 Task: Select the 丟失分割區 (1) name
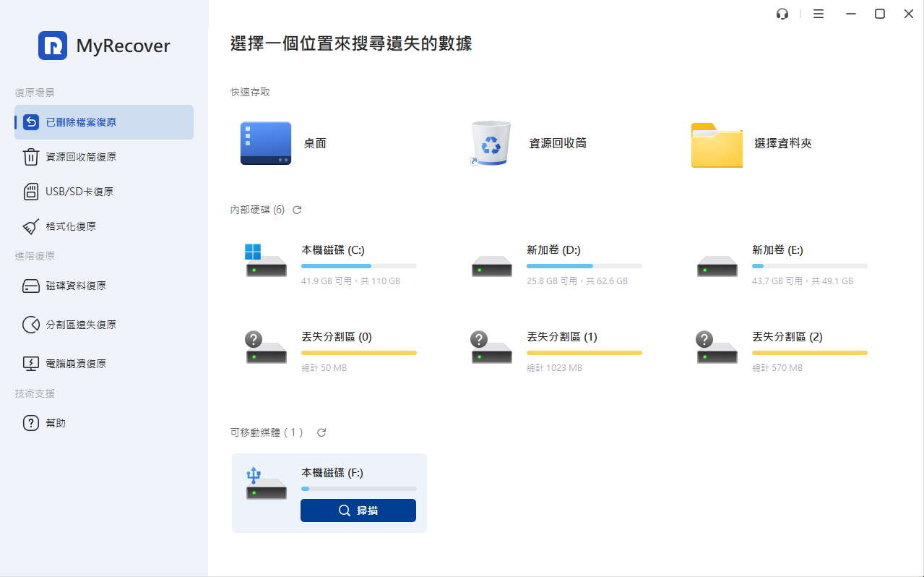point(562,337)
